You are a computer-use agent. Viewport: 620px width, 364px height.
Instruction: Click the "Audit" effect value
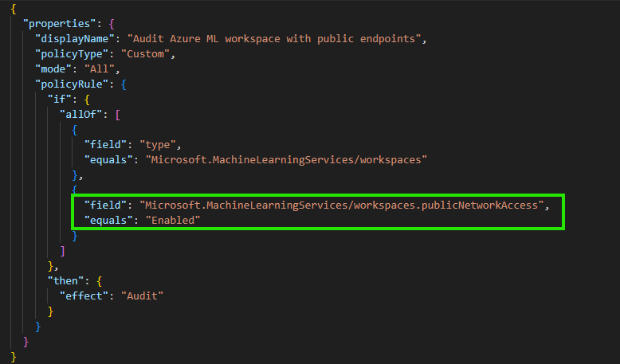coord(142,296)
